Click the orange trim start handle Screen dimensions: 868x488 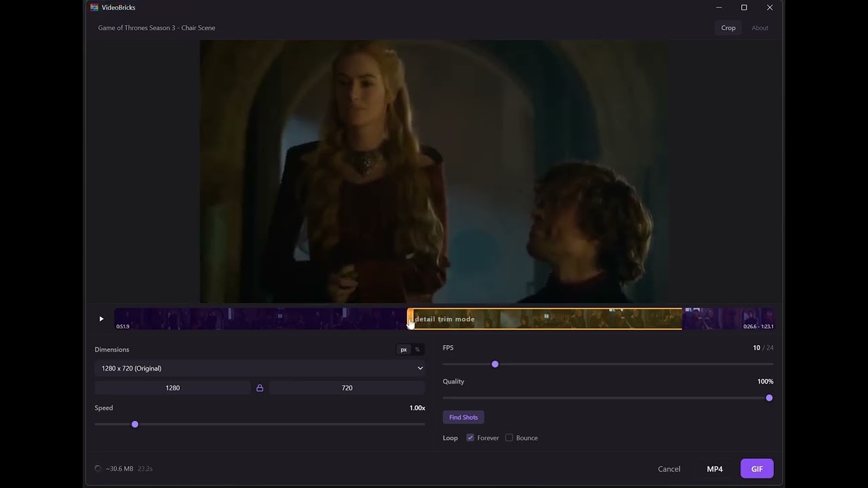pyautogui.click(x=410, y=319)
